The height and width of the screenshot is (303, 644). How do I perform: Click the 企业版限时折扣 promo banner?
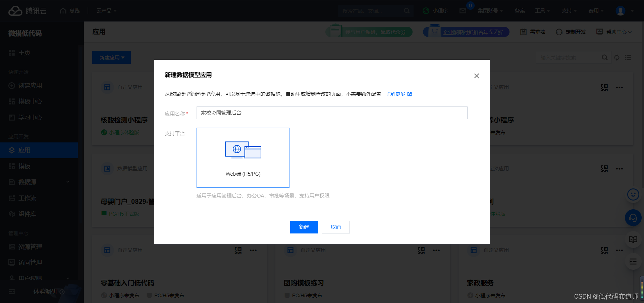(466, 32)
